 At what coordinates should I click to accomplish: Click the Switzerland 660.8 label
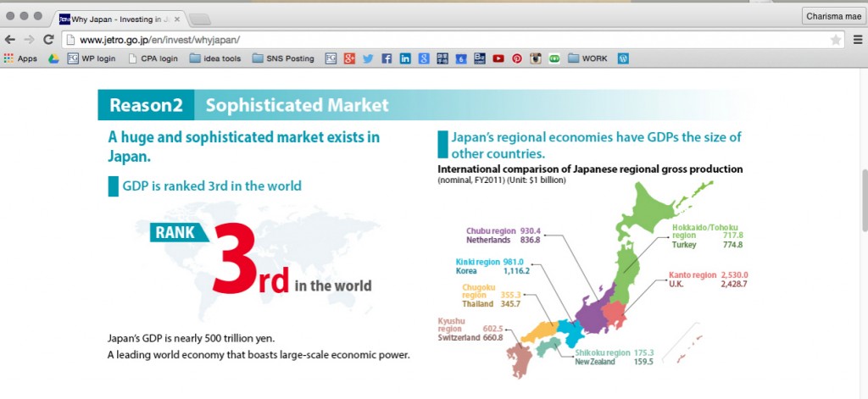(x=470, y=337)
